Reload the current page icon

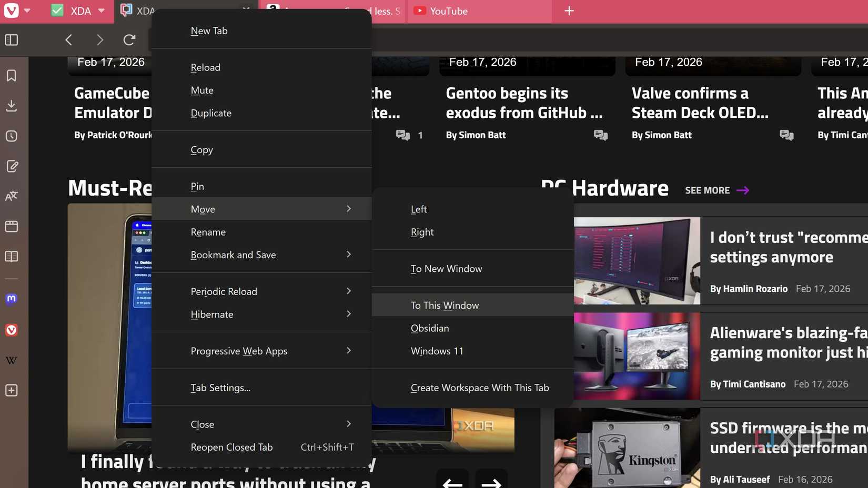click(x=129, y=40)
